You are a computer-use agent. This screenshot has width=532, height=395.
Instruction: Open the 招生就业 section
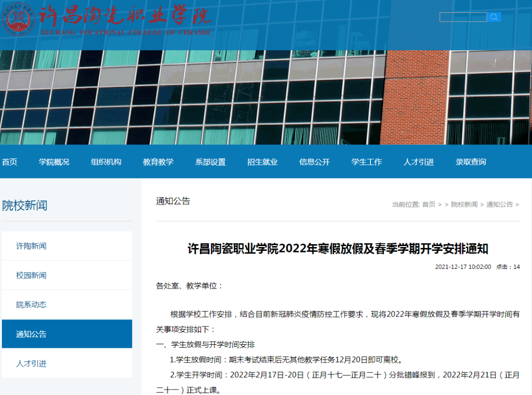point(263,161)
